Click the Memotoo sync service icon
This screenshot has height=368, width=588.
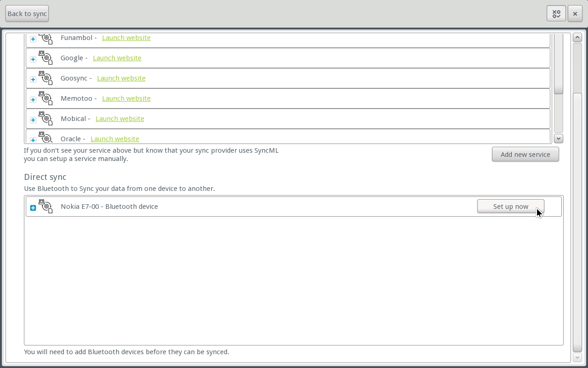[x=45, y=98]
